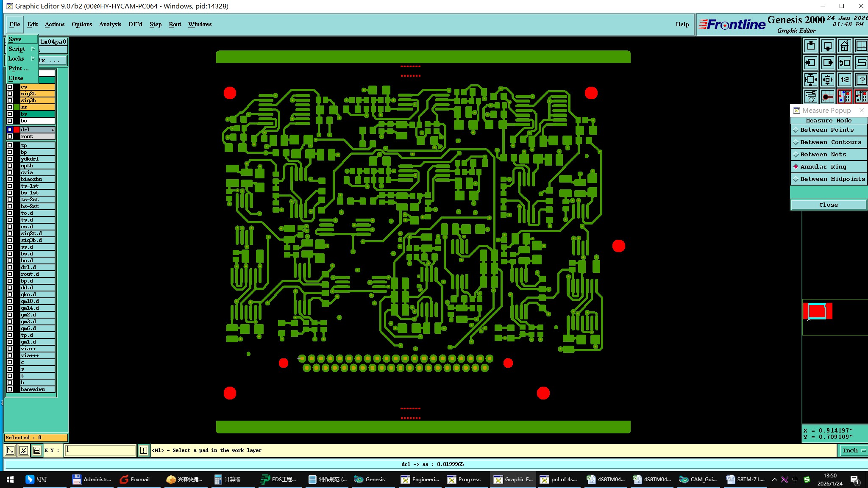Click Close in the Measure Popup
Viewport: 868px width, 488px height.
[x=828, y=205]
